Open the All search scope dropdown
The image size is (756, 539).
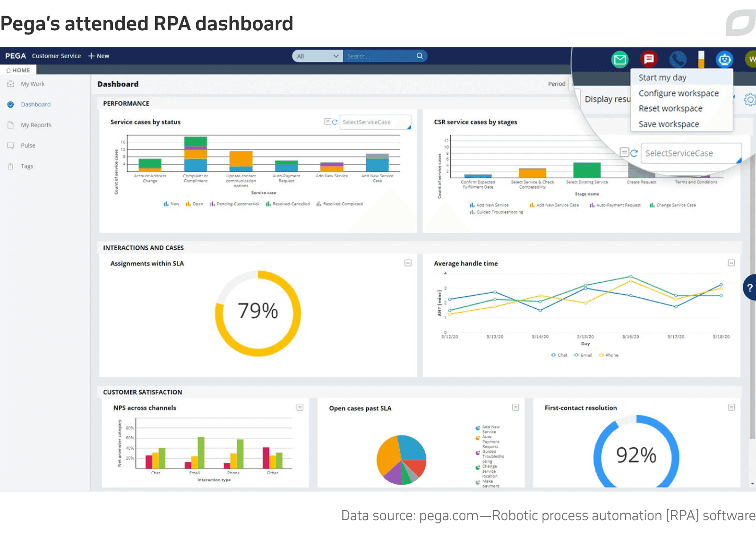coord(318,56)
